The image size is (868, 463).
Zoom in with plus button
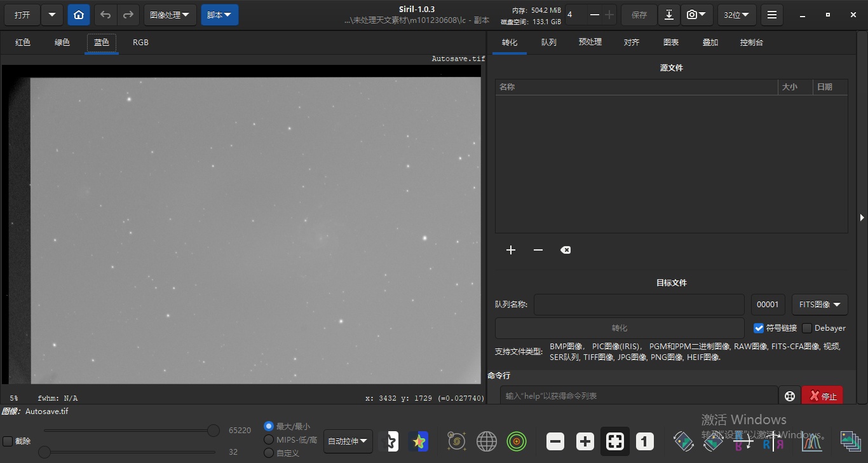click(585, 441)
